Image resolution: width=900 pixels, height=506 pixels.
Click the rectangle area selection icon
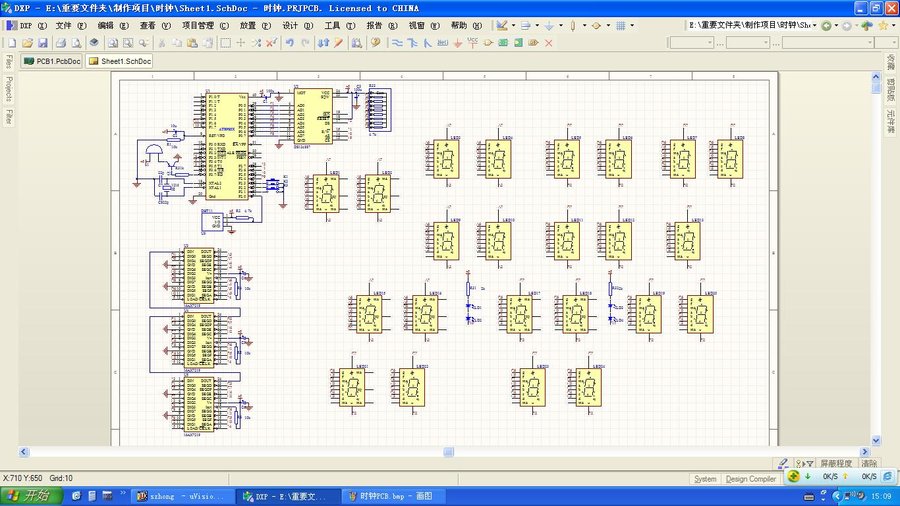[x=225, y=43]
